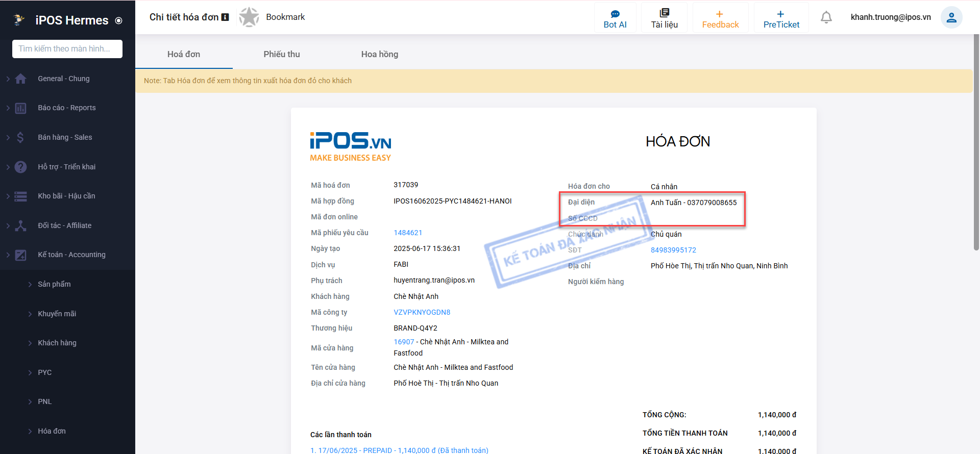Expand the Sản phẩm submenu chevron

[x=30, y=285]
